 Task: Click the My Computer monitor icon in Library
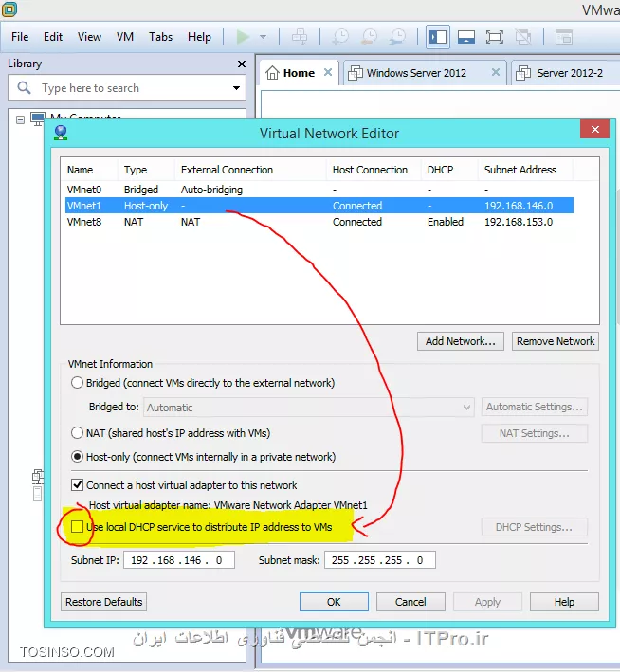(38, 118)
